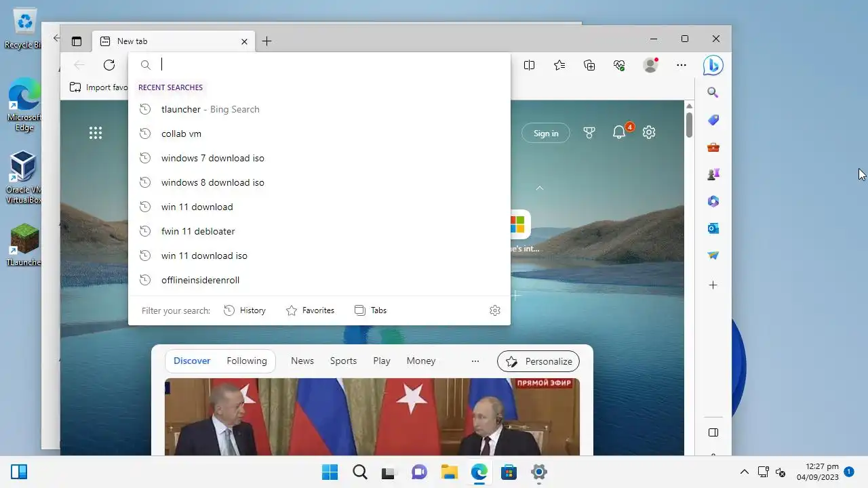
Task: Click Sign in button
Action: tap(546, 134)
